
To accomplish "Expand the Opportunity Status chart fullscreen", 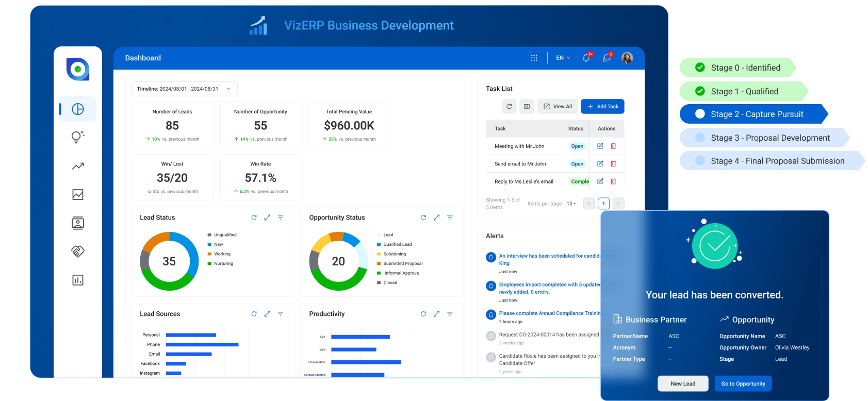I will pyautogui.click(x=436, y=218).
